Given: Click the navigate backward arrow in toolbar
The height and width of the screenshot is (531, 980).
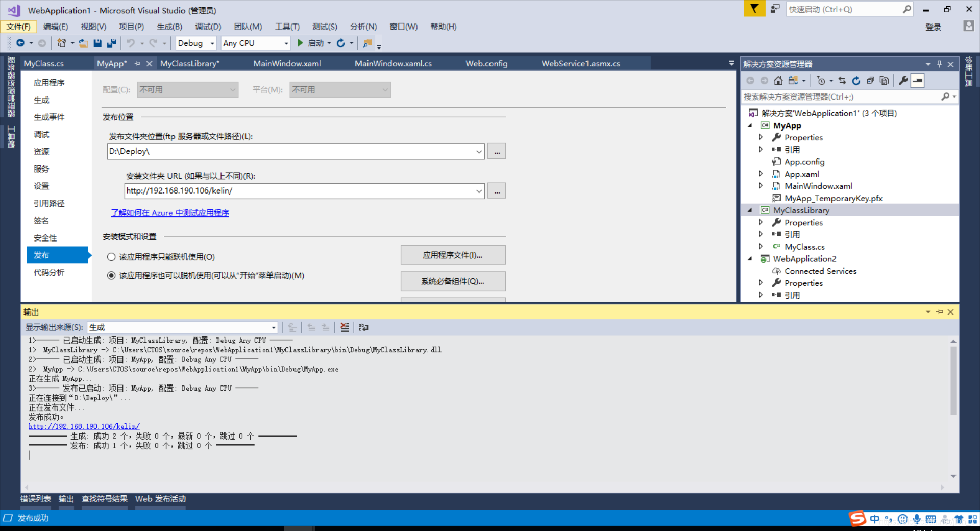Looking at the screenshot, I should pos(20,43).
